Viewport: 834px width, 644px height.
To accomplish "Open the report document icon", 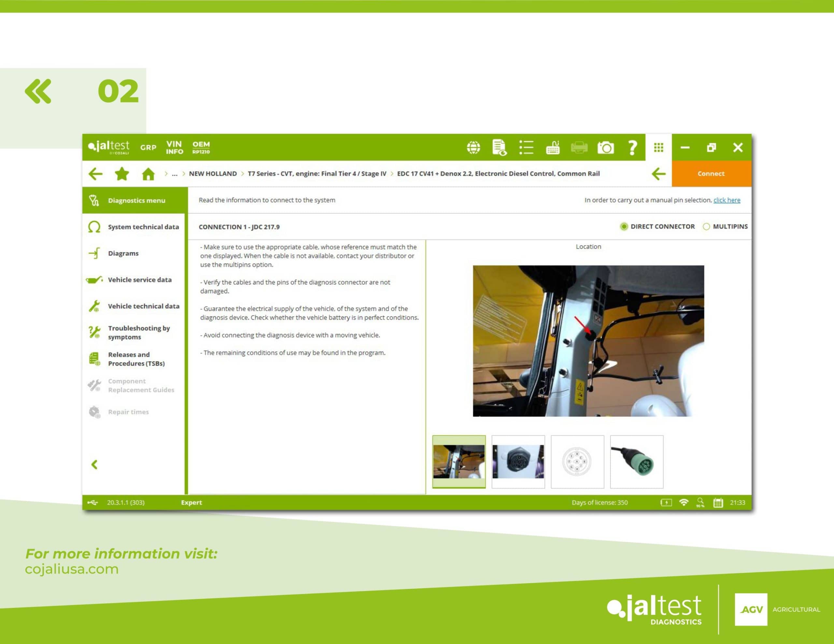I will [x=499, y=147].
